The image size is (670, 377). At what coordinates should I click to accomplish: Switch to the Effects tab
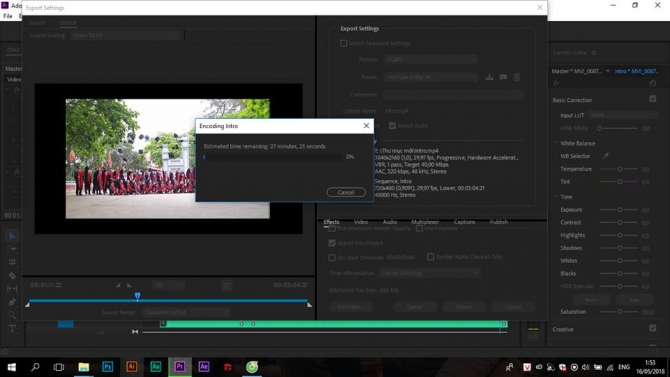(x=331, y=222)
